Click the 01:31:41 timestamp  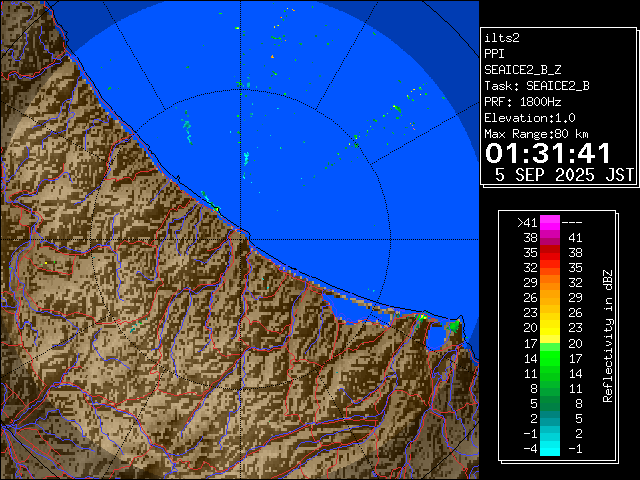point(547,153)
